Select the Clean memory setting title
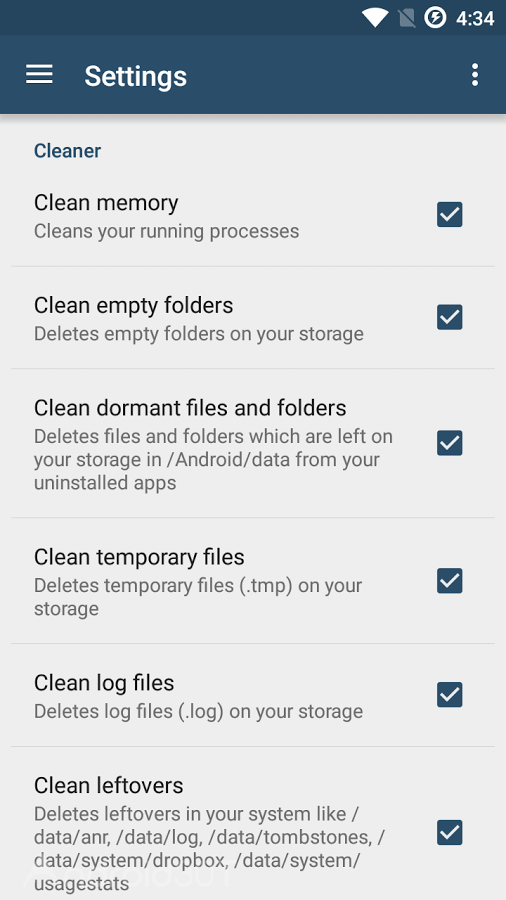Image resolution: width=506 pixels, height=900 pixels. [x=106, y=203]
